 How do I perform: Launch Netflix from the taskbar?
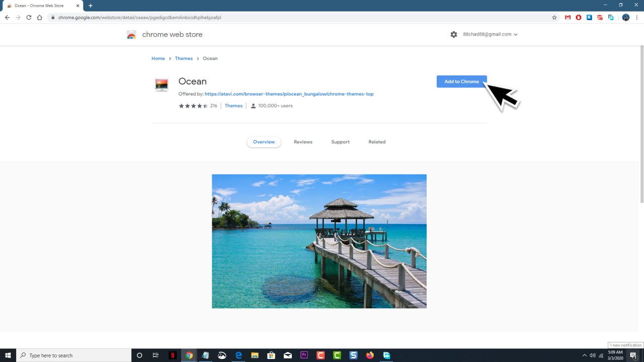click(173, 355)
